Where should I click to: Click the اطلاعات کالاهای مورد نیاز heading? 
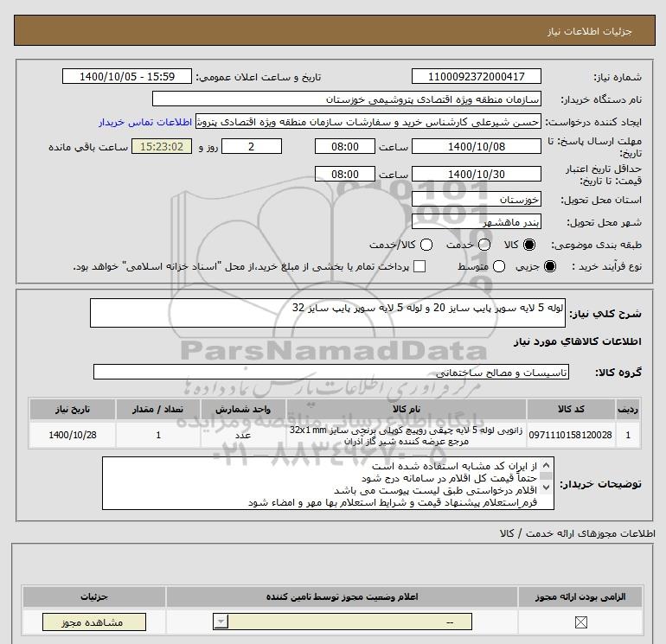(578, 341)
